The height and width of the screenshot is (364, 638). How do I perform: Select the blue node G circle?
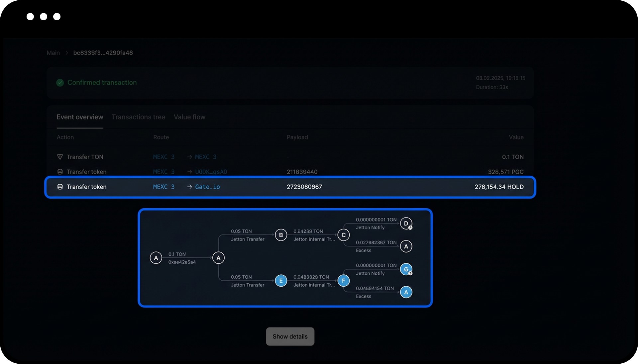pyautogui.click(x=406, y=269)
